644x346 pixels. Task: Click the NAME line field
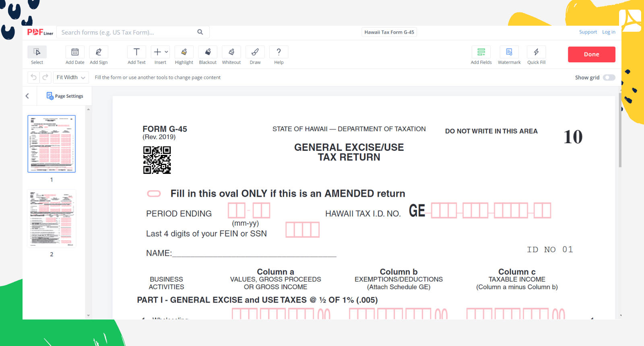[254, 253]
